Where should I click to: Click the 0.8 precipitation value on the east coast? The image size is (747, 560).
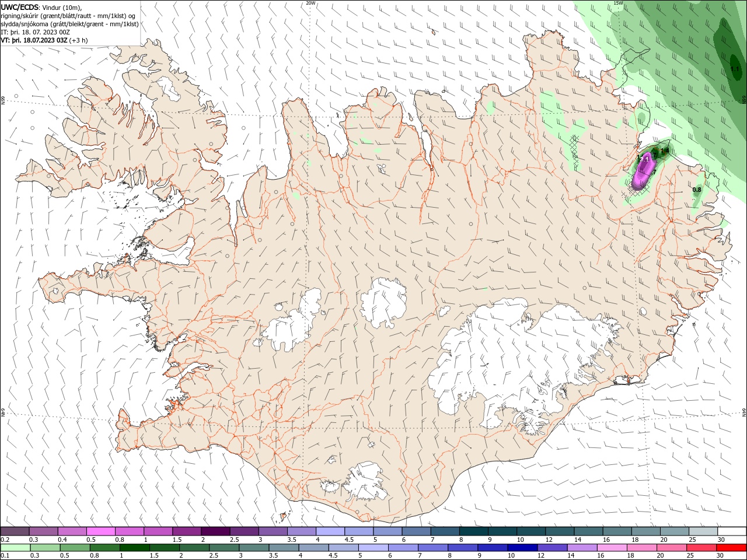(697, 190)
